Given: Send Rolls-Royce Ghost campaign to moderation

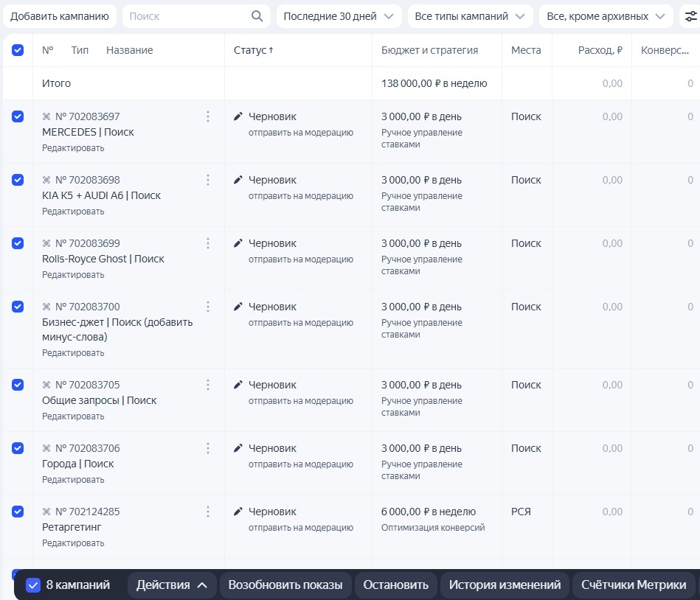Looking at the screenshot, I should (x=301, y=259).
